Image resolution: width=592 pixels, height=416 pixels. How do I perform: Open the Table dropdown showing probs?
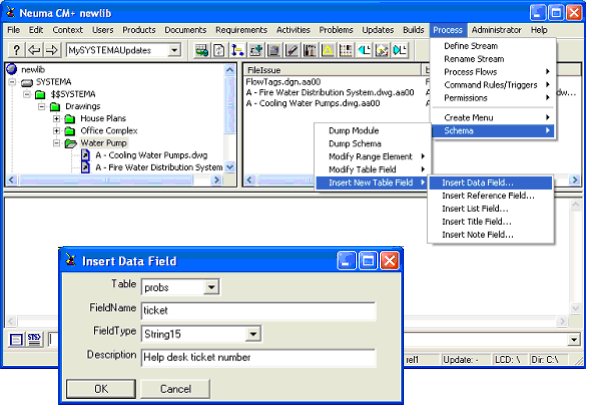(211, 287)
